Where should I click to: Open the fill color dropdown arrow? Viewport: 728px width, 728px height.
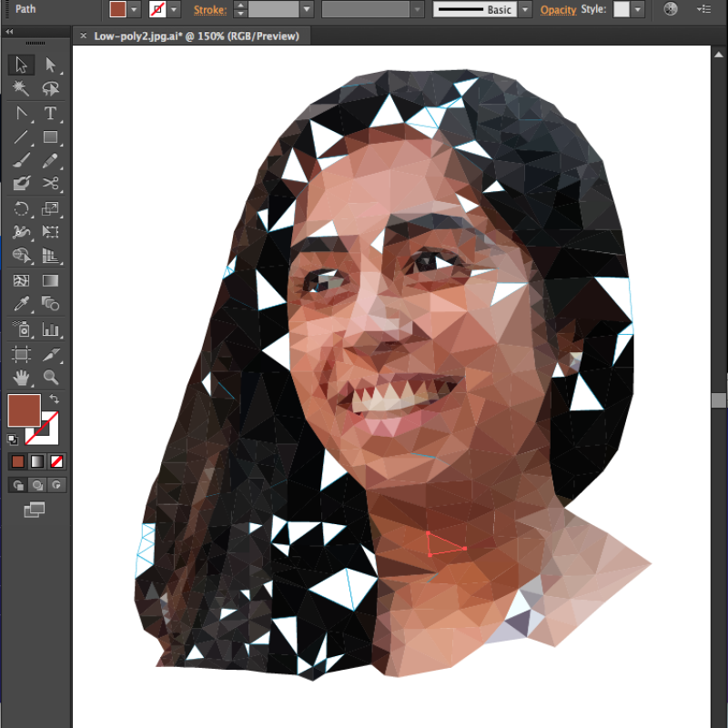(135, 9)
